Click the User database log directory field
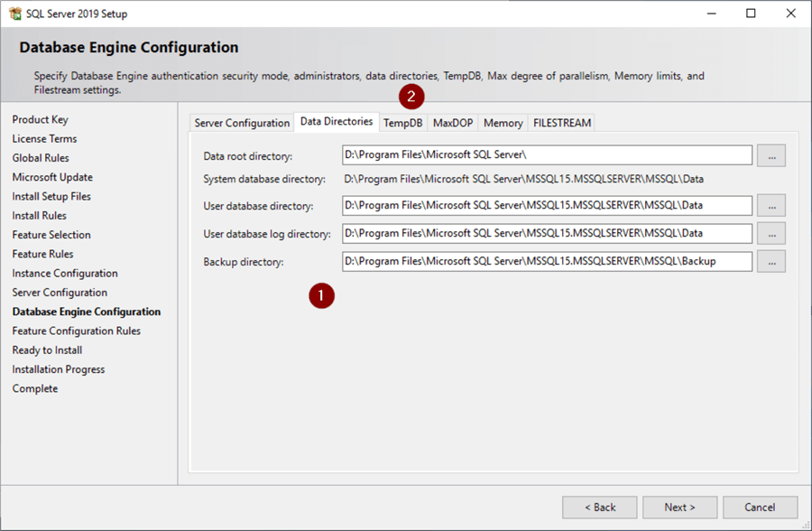Screen dimensions: 812x531 pos(547,234)
